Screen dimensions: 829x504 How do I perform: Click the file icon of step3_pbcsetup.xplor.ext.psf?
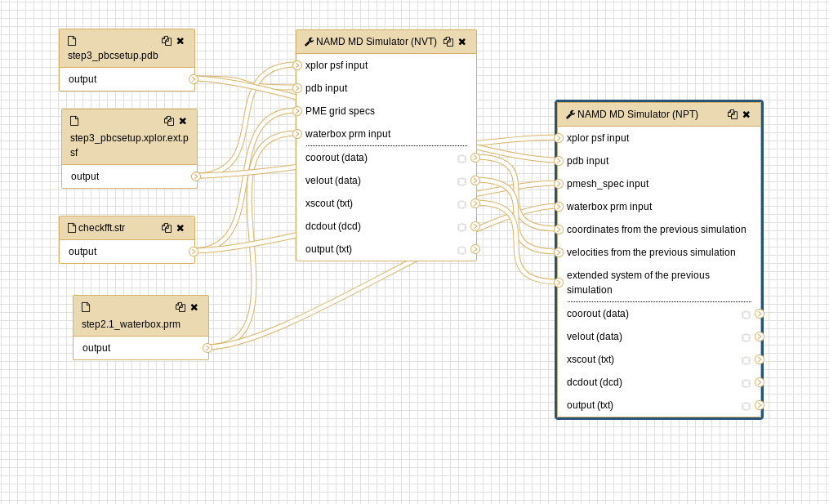coord(74,121)
